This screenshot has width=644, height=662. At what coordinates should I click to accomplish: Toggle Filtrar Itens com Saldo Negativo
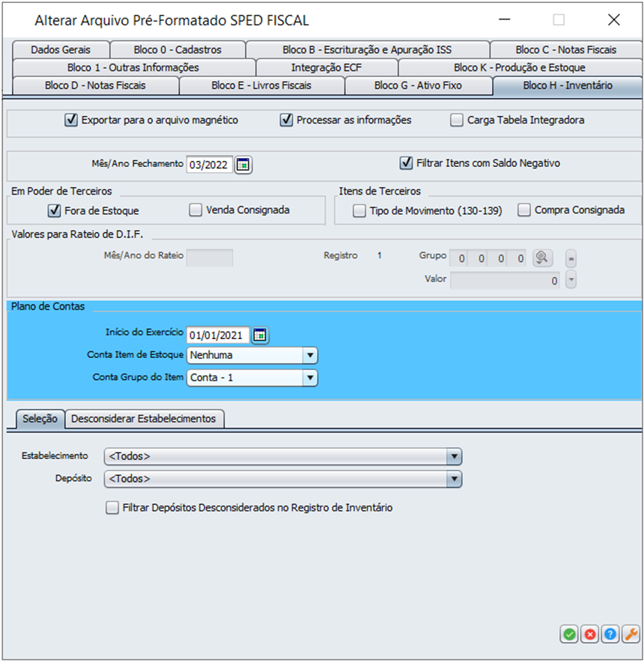tap(407, 163)
